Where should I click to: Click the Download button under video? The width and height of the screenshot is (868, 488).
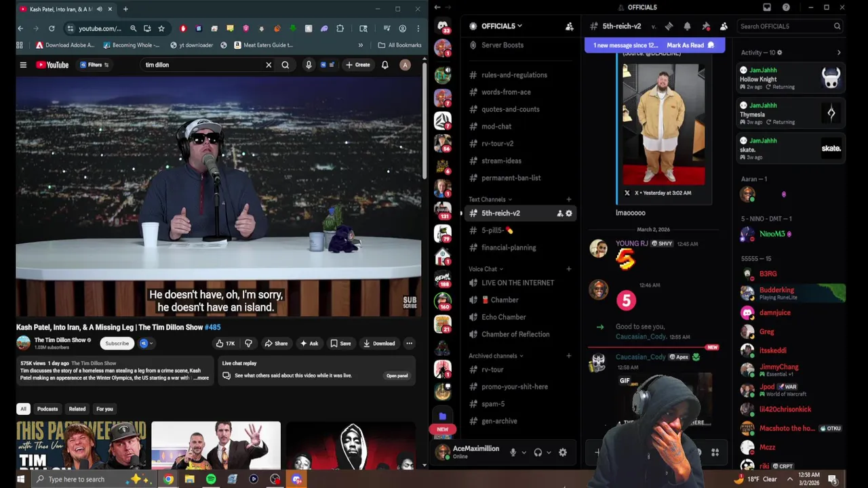click(x=378, y=344)
